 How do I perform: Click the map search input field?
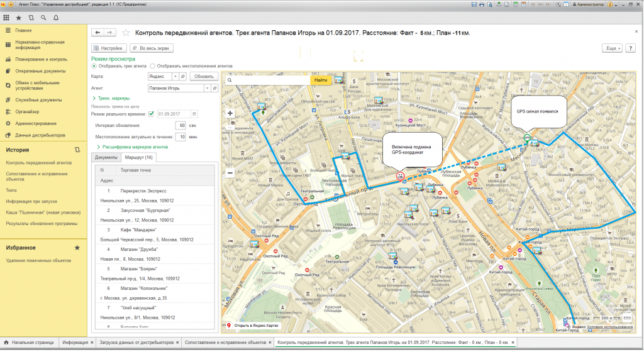pyautogui.click(x=268, y=80)
